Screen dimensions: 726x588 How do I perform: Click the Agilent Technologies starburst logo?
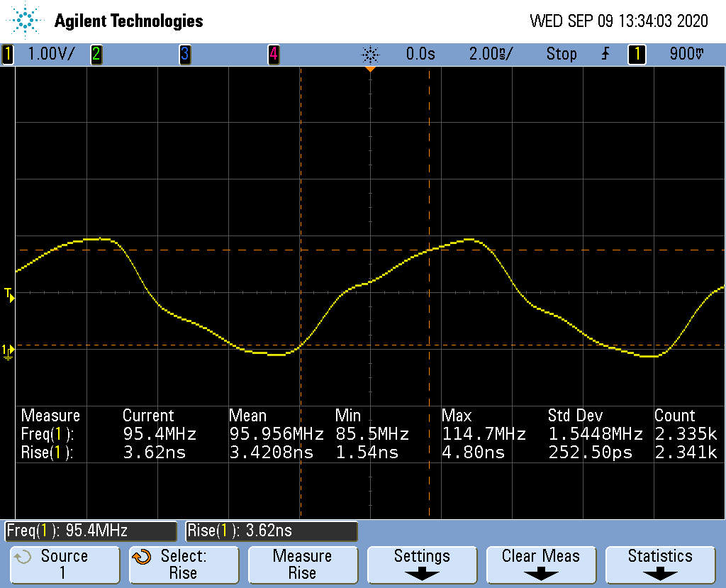pos(27,21)
